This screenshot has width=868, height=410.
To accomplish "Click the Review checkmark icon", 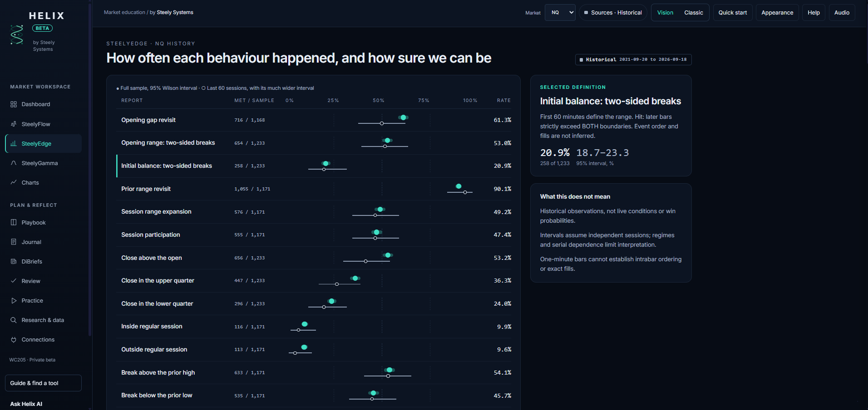I will coord(14,281).
